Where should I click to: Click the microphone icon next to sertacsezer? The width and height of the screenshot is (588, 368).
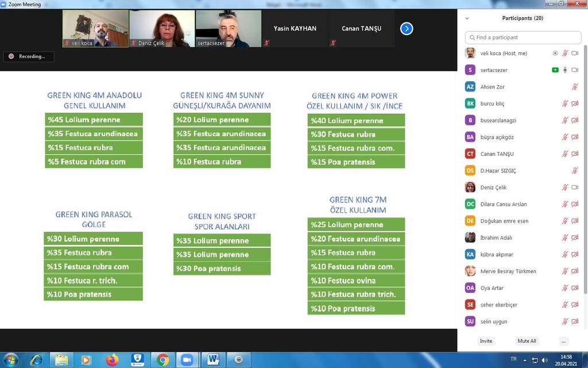(x=565, y=70)
